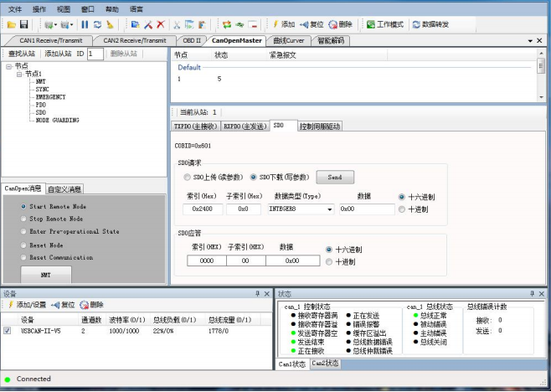Switch to Can2状态 tab
Image resolution: width=551 pixels, height=392 pixels.
click(325, 364)
